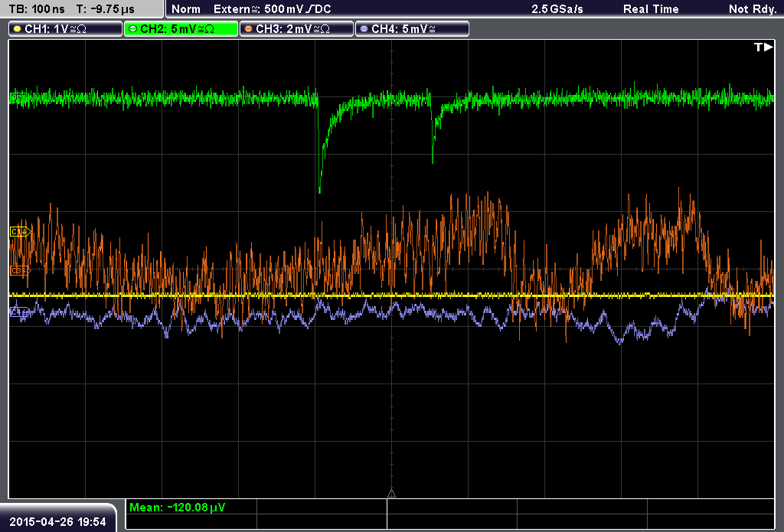Click the trigger time triangle marker at bottom

[391, 494]
